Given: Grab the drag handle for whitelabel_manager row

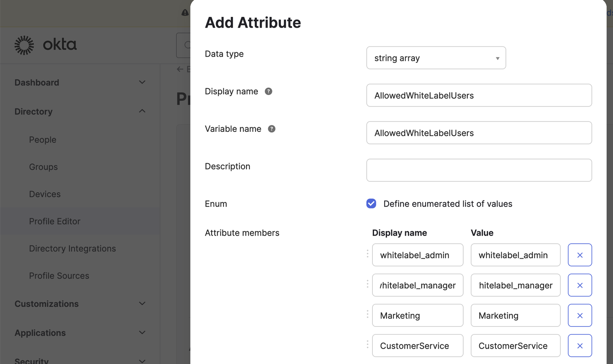Looking at the screenshot, I should (x=367, y=284).
